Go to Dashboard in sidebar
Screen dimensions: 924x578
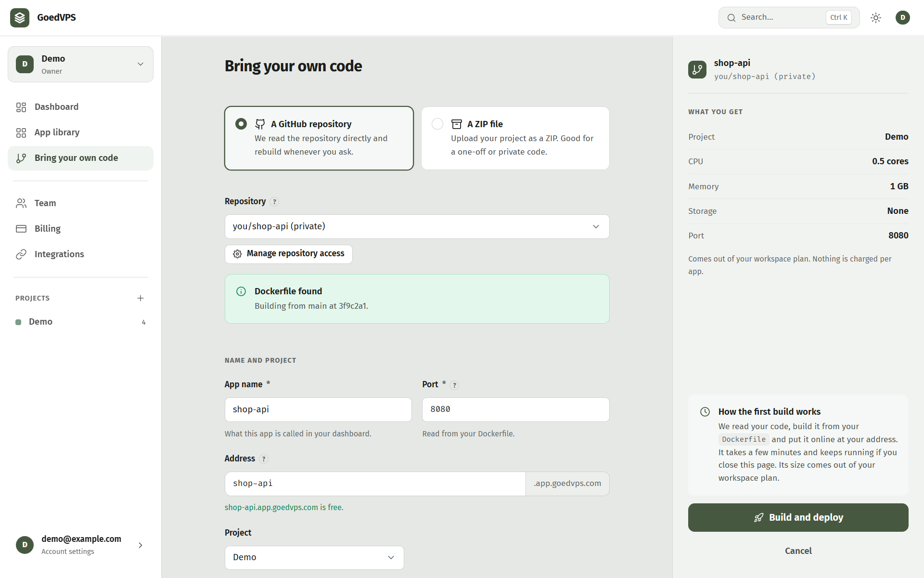80,107
